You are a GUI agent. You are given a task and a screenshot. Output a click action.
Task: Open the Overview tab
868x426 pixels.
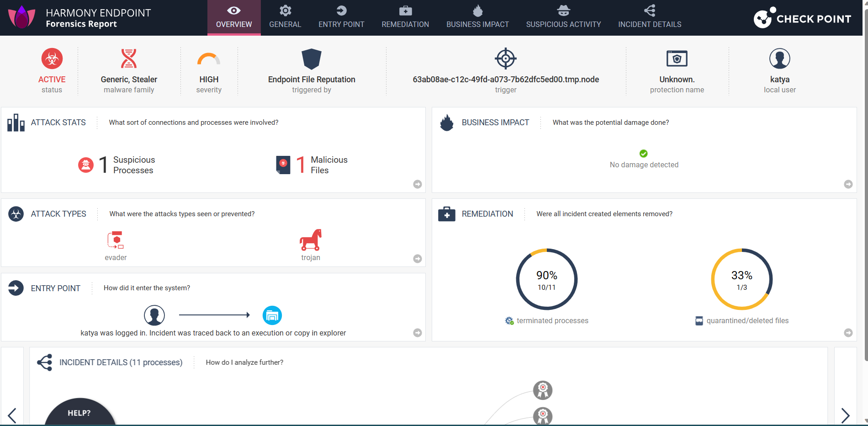coord(234,18)
